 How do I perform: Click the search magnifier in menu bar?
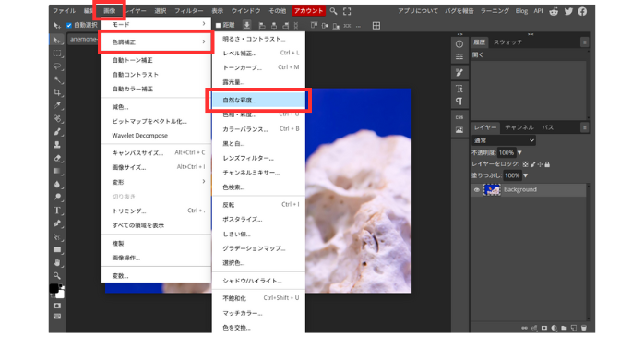[333, 11]
